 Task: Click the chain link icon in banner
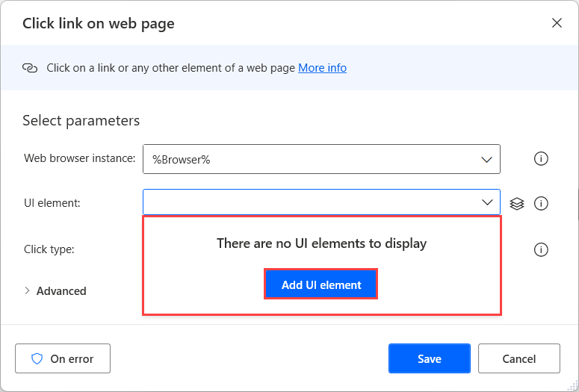[30, 68]
